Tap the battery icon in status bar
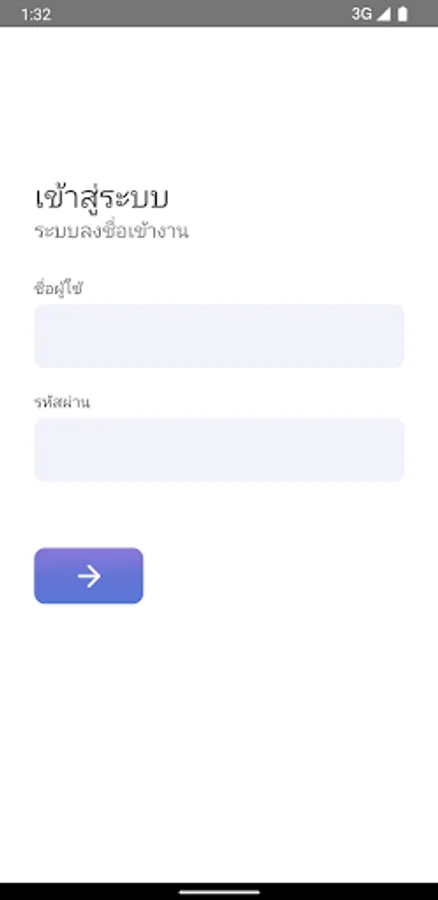This screenshot has width=438, height=900. [x=403, y=14]
